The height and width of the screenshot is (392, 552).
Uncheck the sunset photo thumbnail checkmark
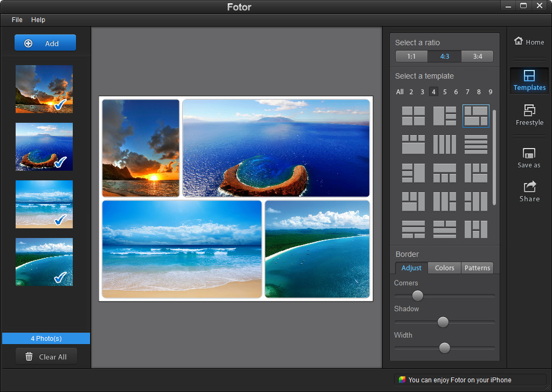coord(60,104)
